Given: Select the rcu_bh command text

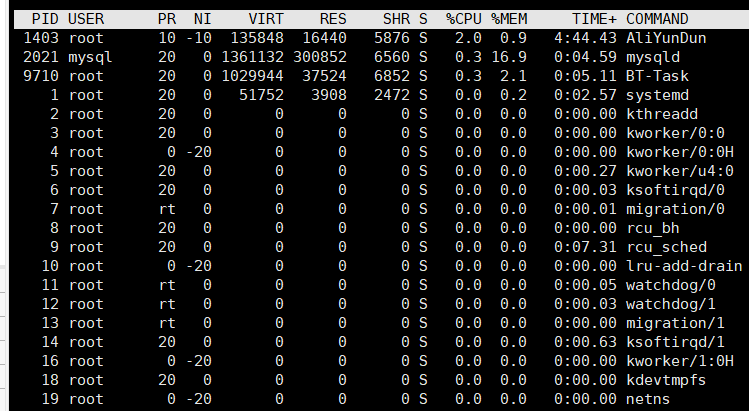Looking at the screenshot, I should (x=653, y=228).
